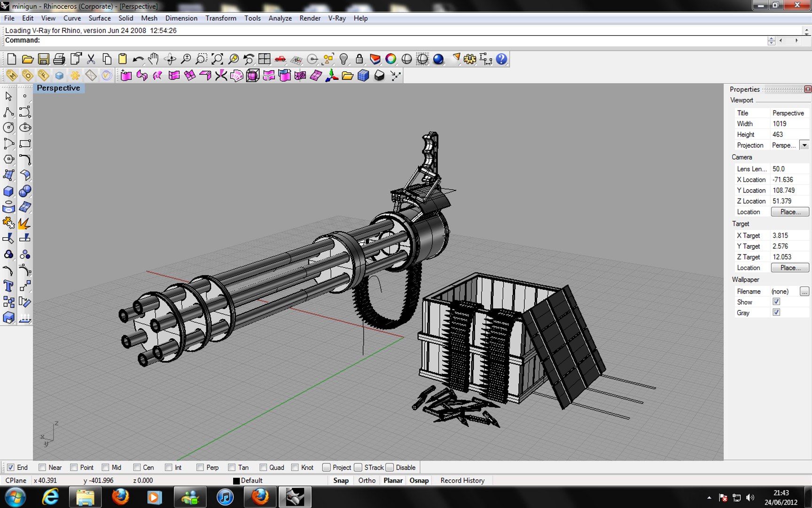Open the Perspective viewport title menu
Screen dimensions: 812x508
(58, 88)
